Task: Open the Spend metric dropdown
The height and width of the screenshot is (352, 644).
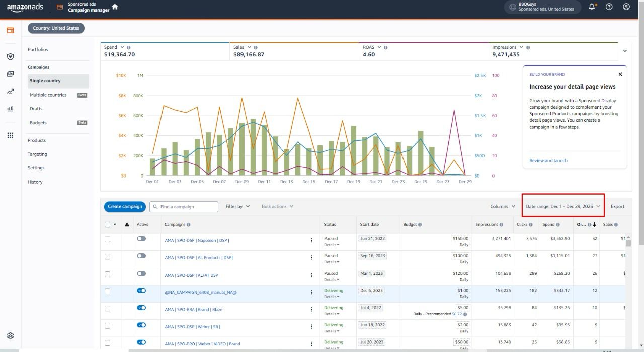Action: coord(122,47)
